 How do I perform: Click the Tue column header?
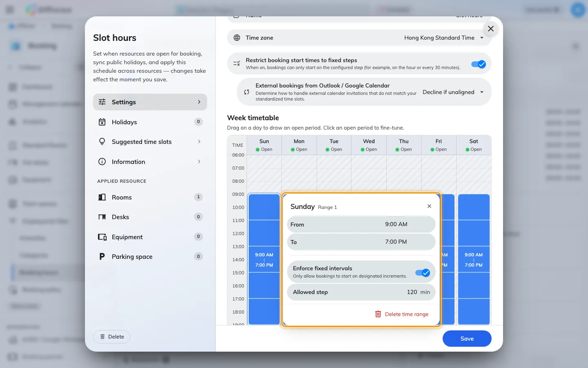coord(334,145)
